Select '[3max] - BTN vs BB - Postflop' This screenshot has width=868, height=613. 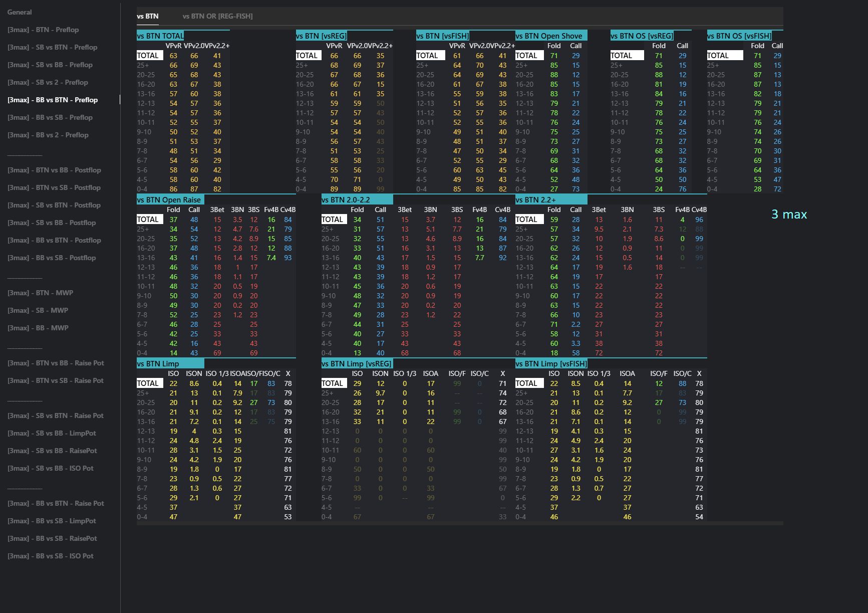coord(54,170)
